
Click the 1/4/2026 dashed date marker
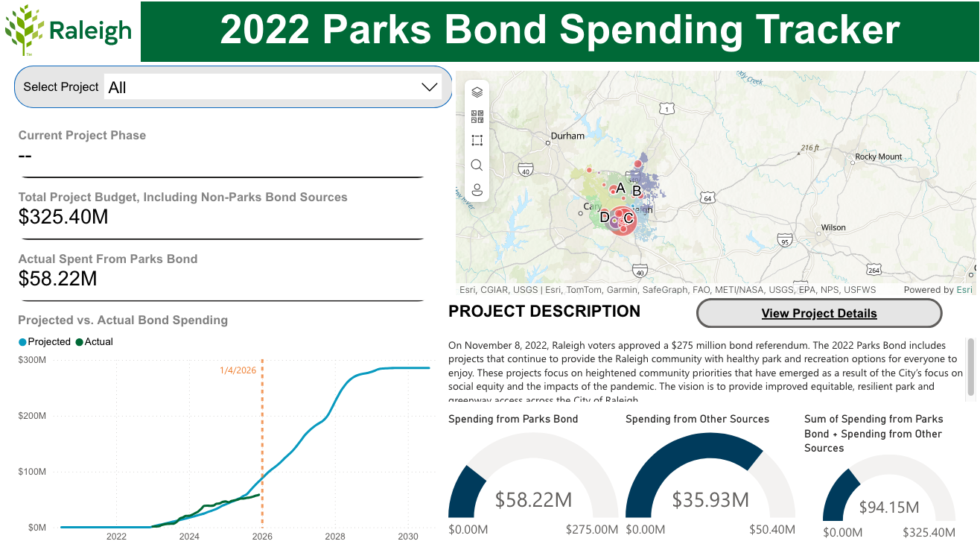(262, 447)
